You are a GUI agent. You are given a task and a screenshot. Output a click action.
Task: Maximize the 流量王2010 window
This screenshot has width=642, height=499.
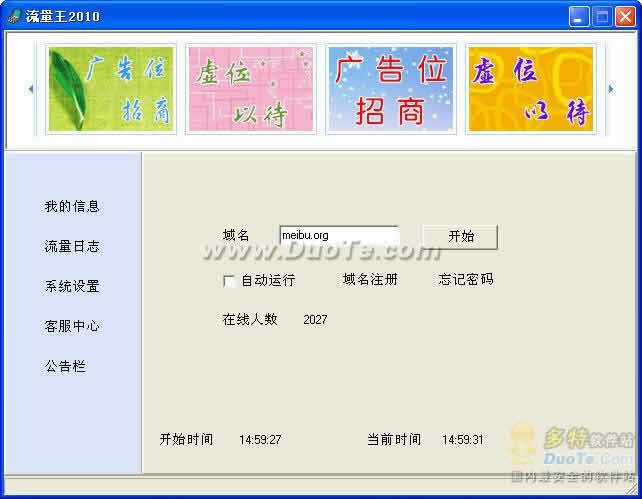coord(602,16)
